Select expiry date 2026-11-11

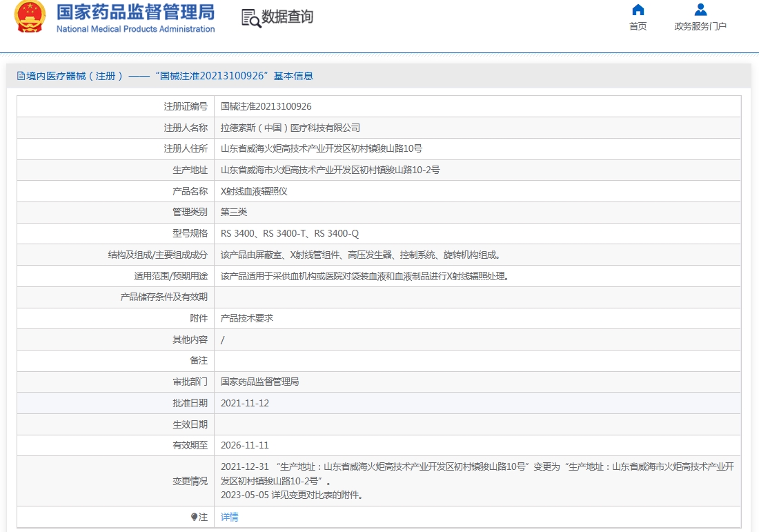pos(245,445)
